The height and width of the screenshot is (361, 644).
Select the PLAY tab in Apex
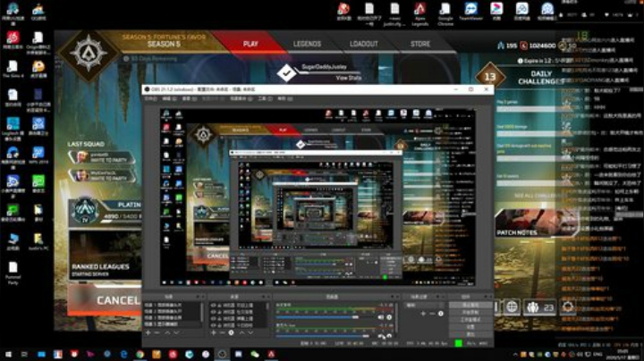pos(250,44)
